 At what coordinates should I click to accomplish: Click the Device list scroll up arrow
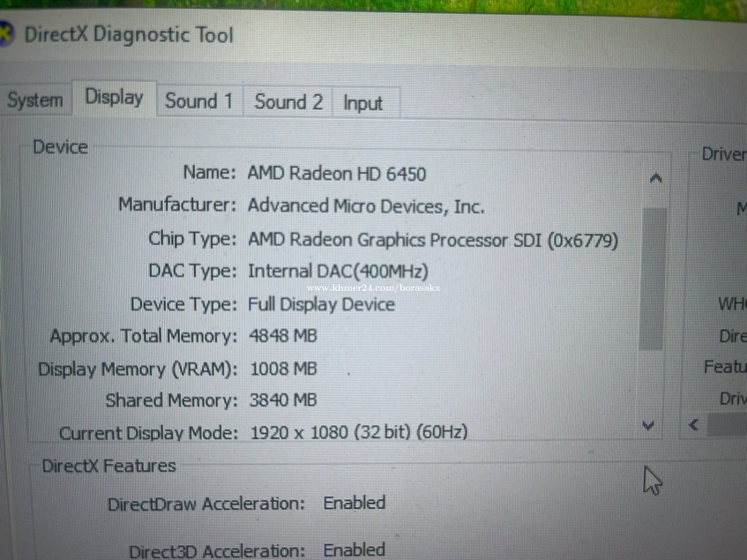coord(655,178)
